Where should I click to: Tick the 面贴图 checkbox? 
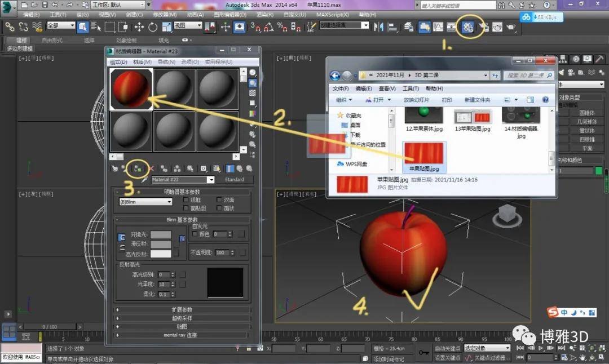click(x=186, y=208)
